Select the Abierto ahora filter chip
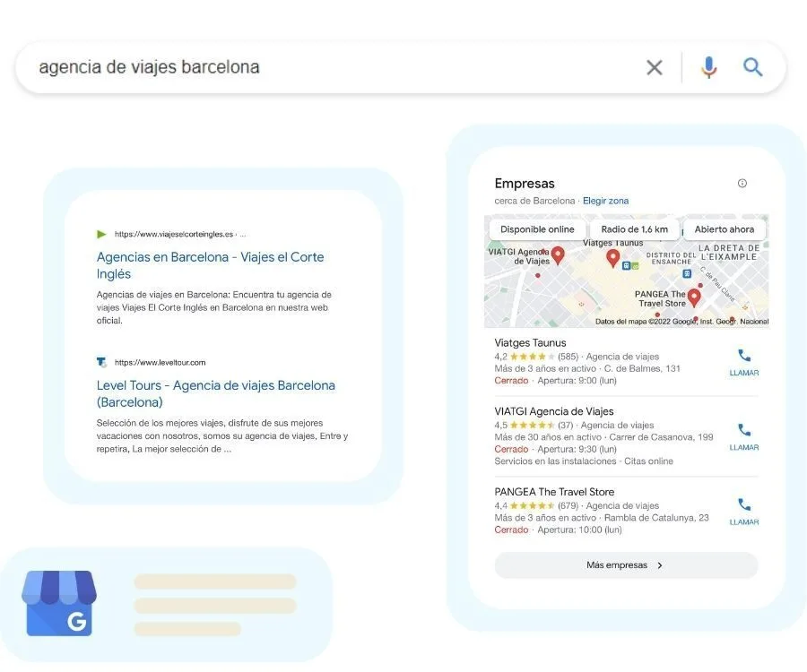 (x=725, y=229)
